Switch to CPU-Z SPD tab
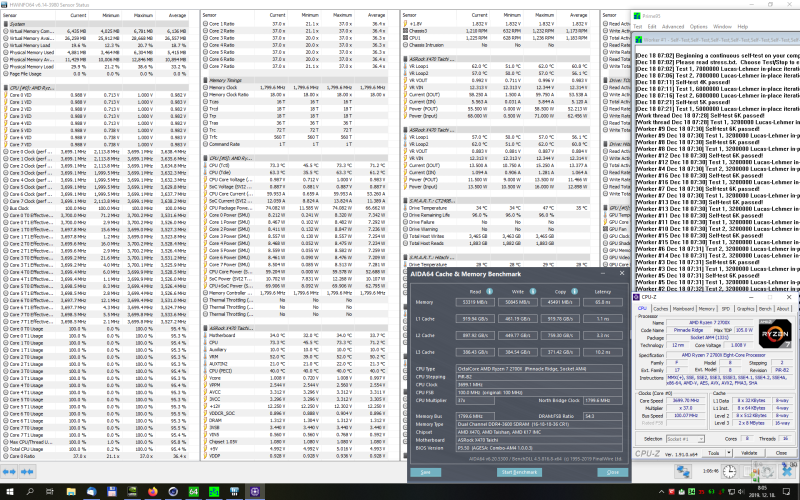 point(726,309)
